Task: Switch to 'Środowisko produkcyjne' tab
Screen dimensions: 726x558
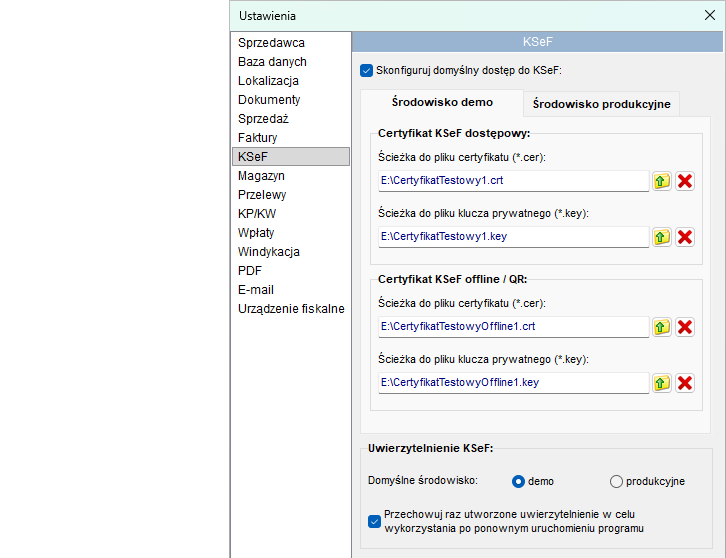Action: pyautogui.click(x=601, y=104)
